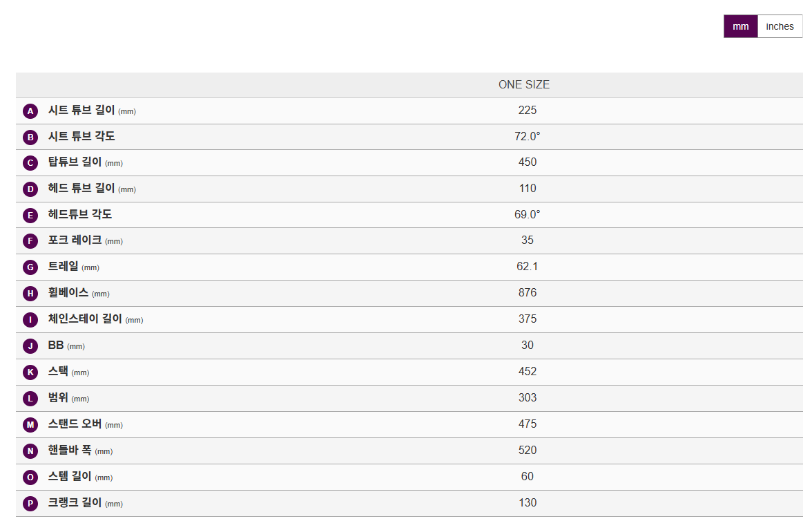This screenshot has height=530, width=812.
Task: Click the A circle icon for seat tube length
Action: pos(30,111)
